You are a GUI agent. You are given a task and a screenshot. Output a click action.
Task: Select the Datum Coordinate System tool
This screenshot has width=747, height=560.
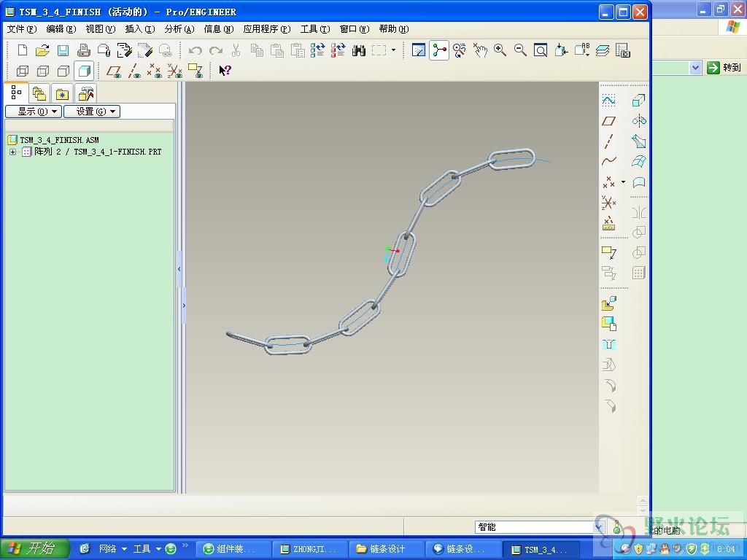pos(609,202)
